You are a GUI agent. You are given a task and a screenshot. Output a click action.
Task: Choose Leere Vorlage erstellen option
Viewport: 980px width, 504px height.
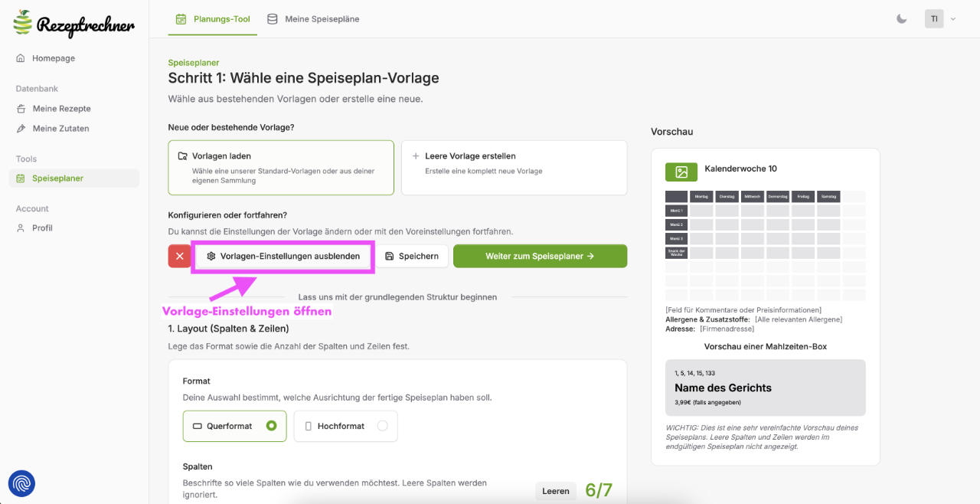tap(514, 167)
